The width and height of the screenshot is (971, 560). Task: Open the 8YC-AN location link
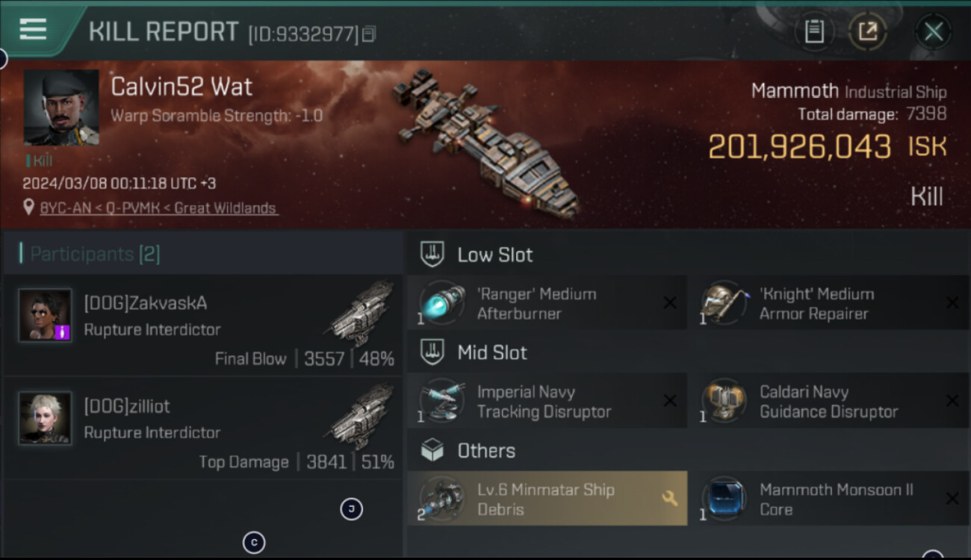158,208
